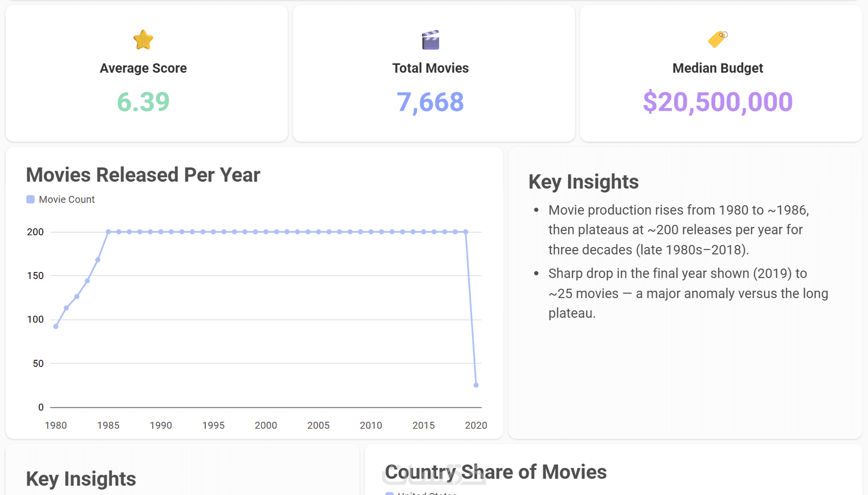Click the 2020 x-axis year label

[476, 426]
